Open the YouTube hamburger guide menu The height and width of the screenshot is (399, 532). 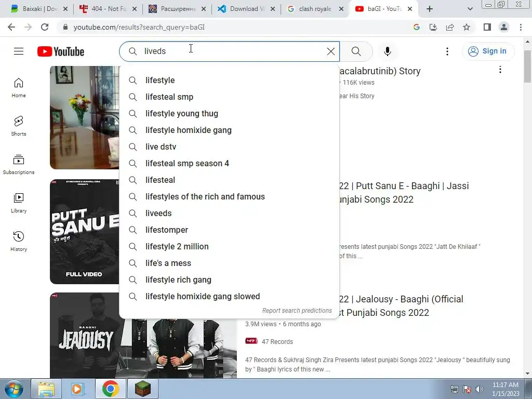click(x=19, y=51)
